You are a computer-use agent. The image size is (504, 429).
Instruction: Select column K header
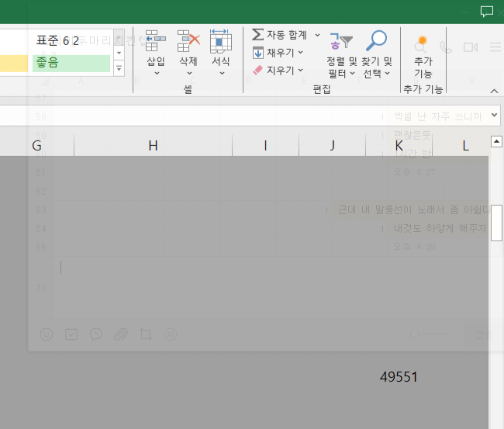pos(399,146)
